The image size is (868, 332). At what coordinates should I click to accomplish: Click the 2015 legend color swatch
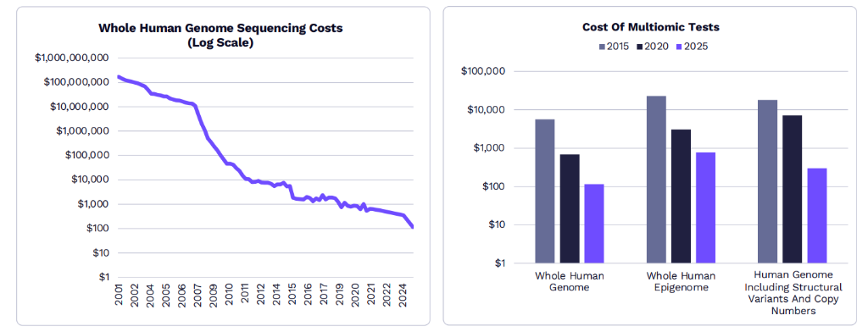click(601, 47)
